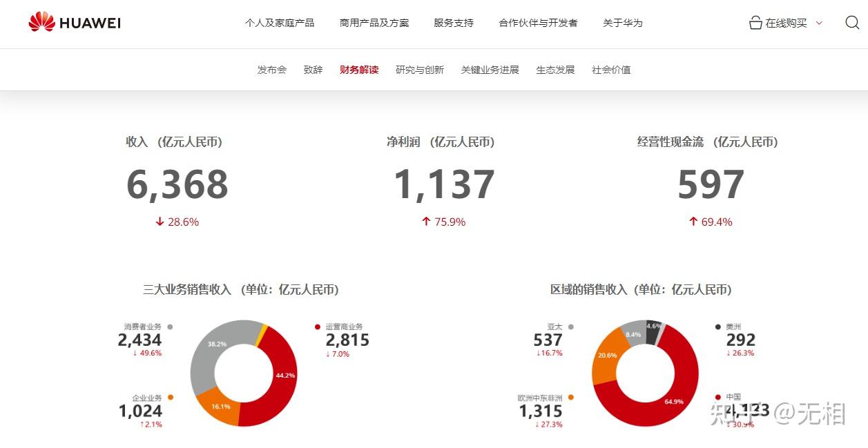Screen dimensions: 868x448
Task: Click the Huawei logo
Action: coord(75,23)
